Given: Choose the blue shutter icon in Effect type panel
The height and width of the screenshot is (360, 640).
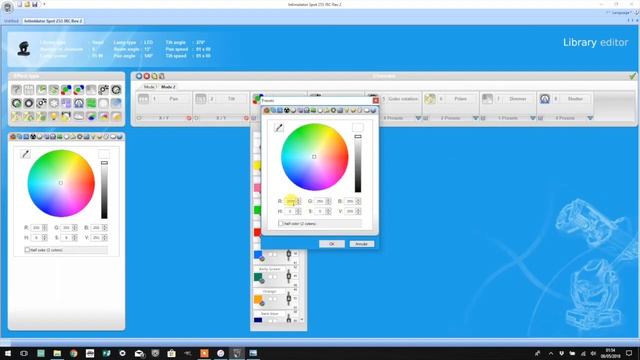Looking at the screenshot, I should [78, 103].
